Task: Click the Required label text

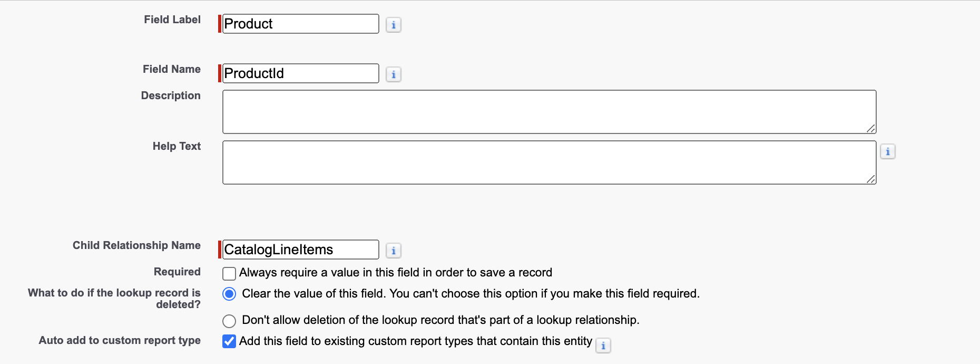Action: 177,272
